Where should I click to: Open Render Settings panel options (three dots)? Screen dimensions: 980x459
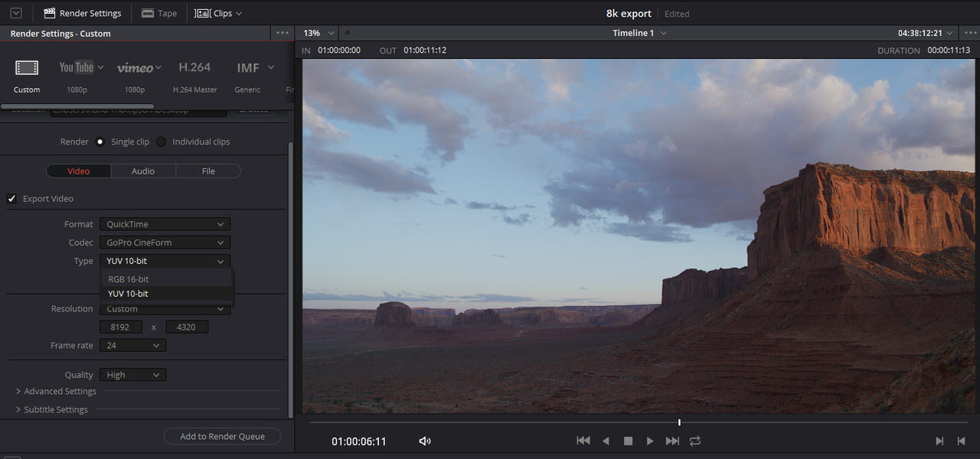coord(283,33)
